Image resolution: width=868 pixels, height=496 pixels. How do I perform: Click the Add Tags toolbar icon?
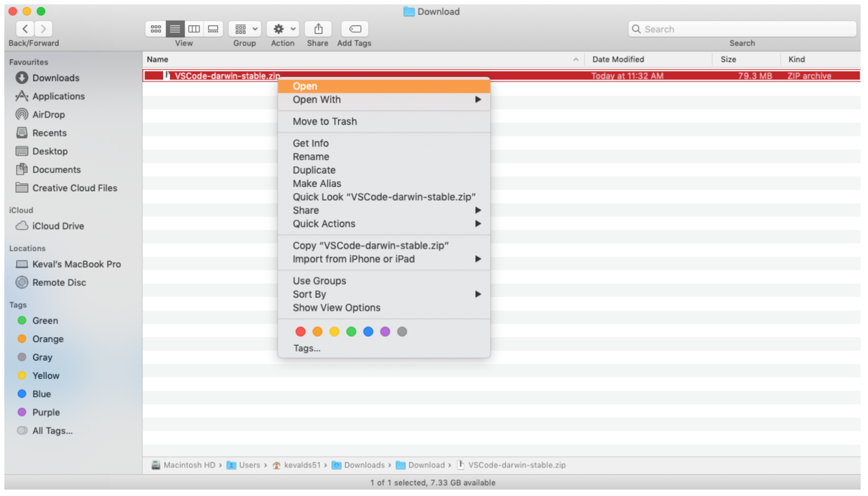tap(355, 29)
